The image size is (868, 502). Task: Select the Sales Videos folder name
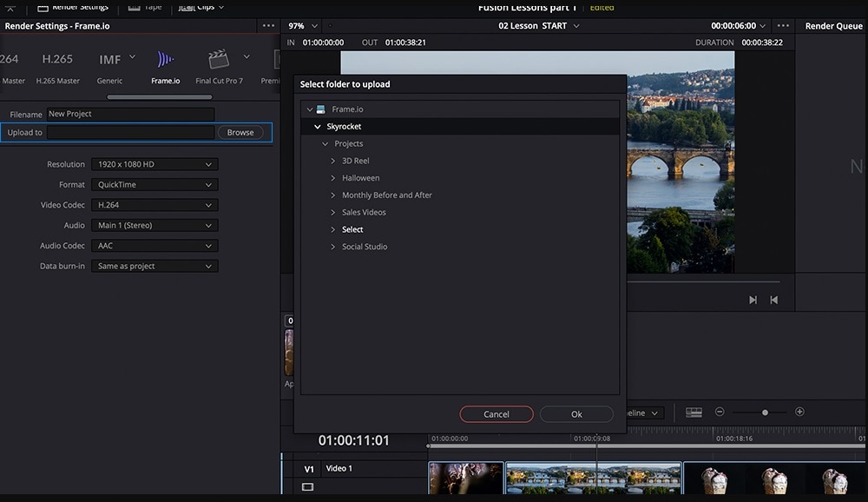pyautogui.click(x=364, y=212)
